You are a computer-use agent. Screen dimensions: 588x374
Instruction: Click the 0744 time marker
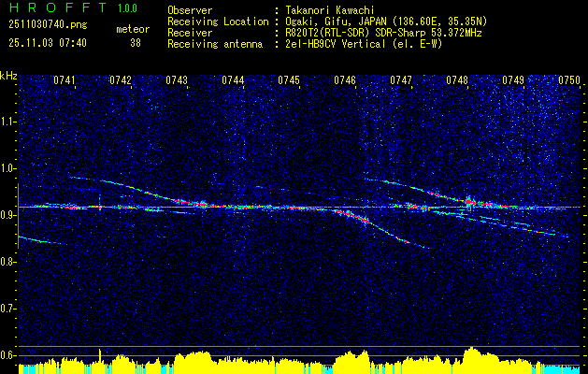[x=233, y=80]
